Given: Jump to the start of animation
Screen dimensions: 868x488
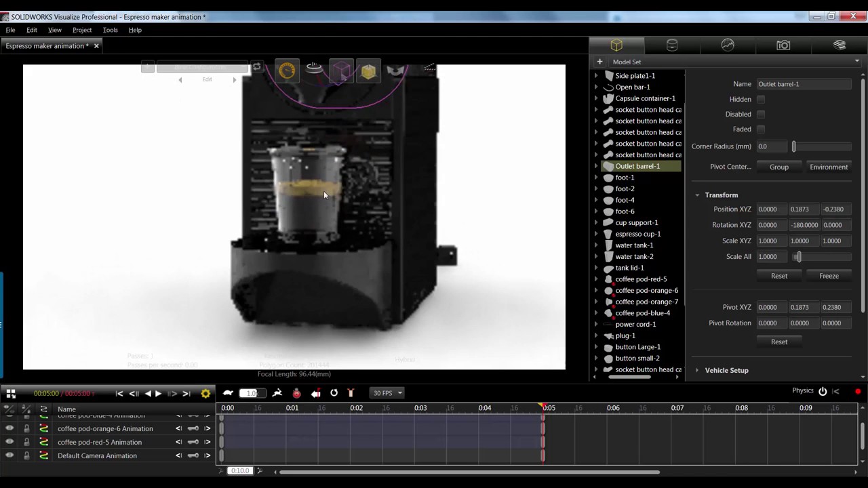Looking at the screenshot, I should tap(119, 393).
